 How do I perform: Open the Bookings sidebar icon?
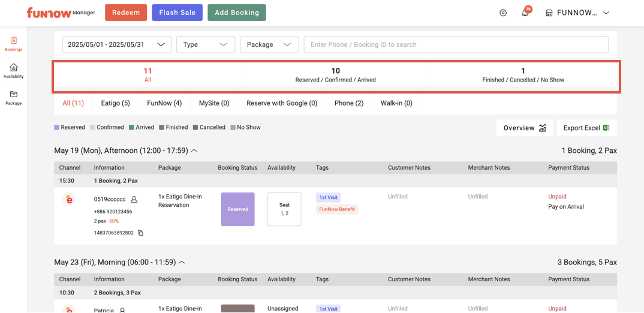(13, 44)
